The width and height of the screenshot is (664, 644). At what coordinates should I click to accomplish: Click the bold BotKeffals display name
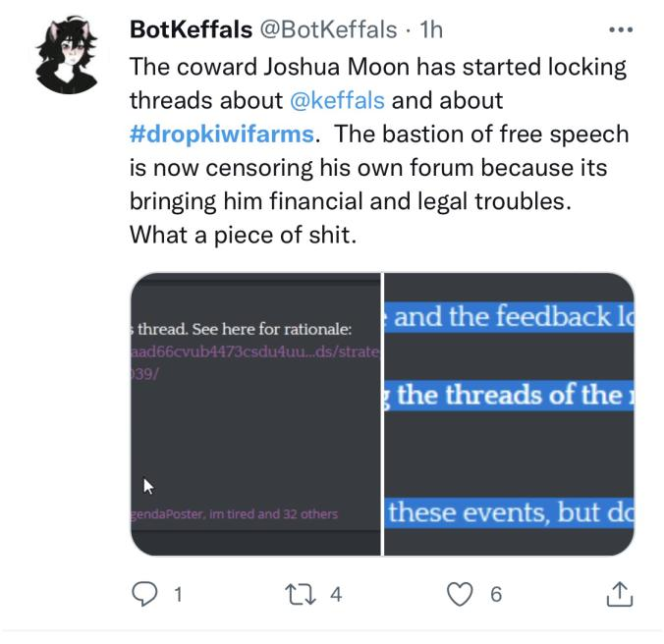191,29
